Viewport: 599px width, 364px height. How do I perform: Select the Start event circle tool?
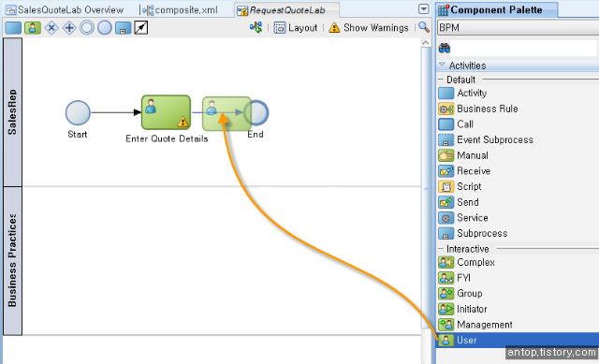click(x=87, y=28)
